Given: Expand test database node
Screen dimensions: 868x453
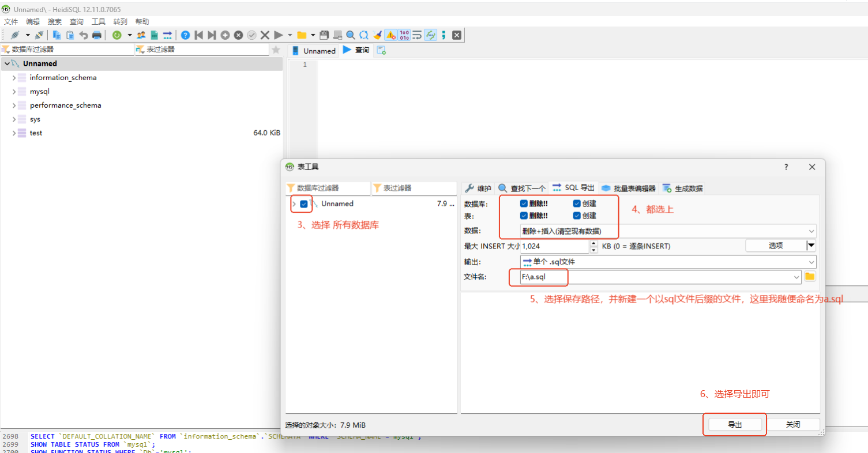Looking at the screenshot, I should pos(14,133).
